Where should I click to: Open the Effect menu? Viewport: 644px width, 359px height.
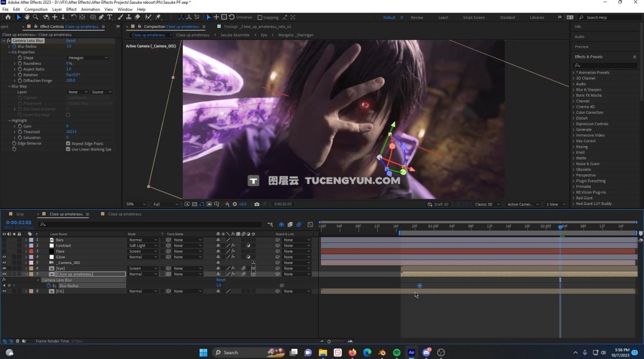pos(71,9)
